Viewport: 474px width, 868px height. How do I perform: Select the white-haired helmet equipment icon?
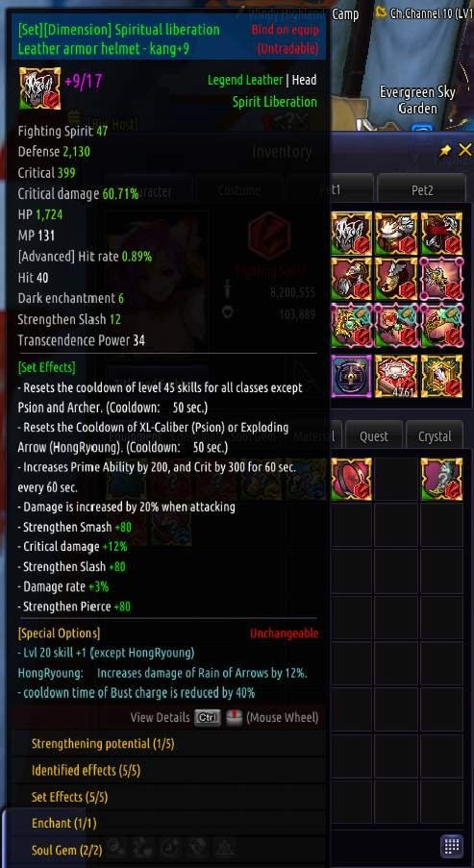click(352, 233)
